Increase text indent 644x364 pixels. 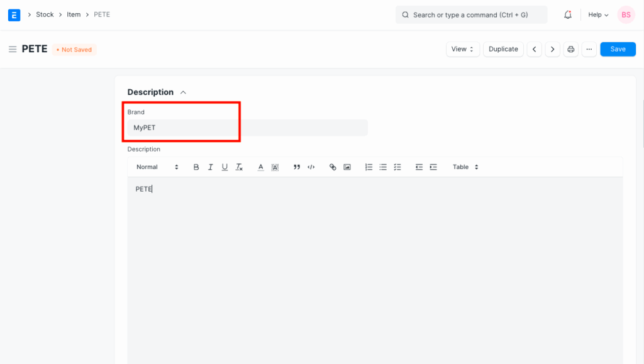pyautogui.click(x=433, y=167)
